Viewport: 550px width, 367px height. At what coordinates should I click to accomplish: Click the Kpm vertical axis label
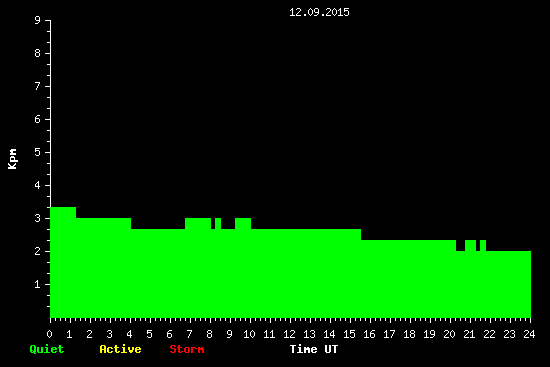[x=13, y=159]
